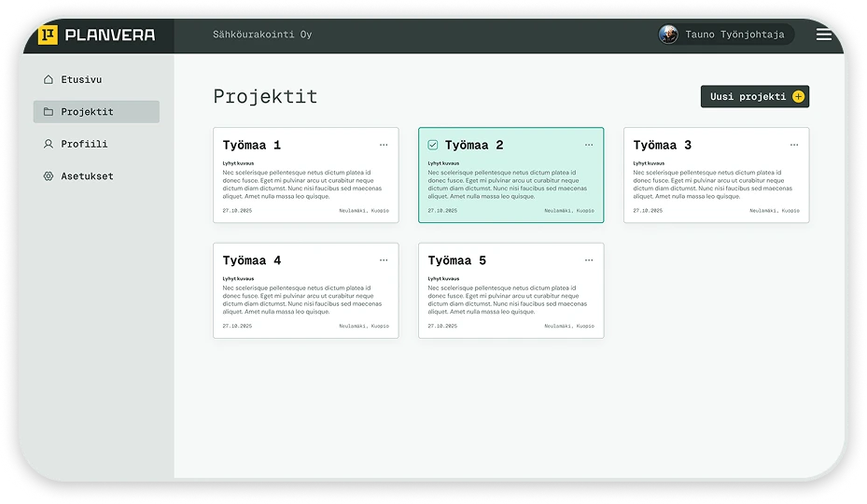867x504 pixels.
Task: Click the Etusivu home icon
Action: (49, 80)
